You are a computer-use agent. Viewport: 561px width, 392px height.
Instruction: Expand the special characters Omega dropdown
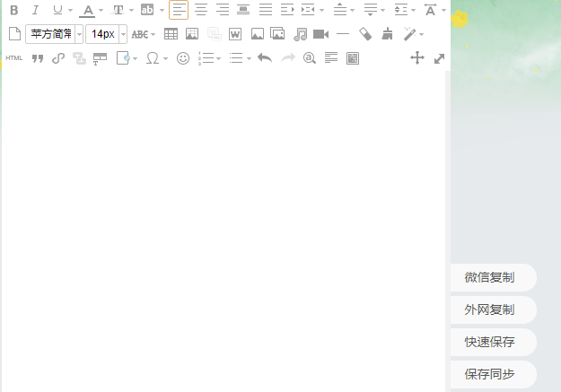165,58
